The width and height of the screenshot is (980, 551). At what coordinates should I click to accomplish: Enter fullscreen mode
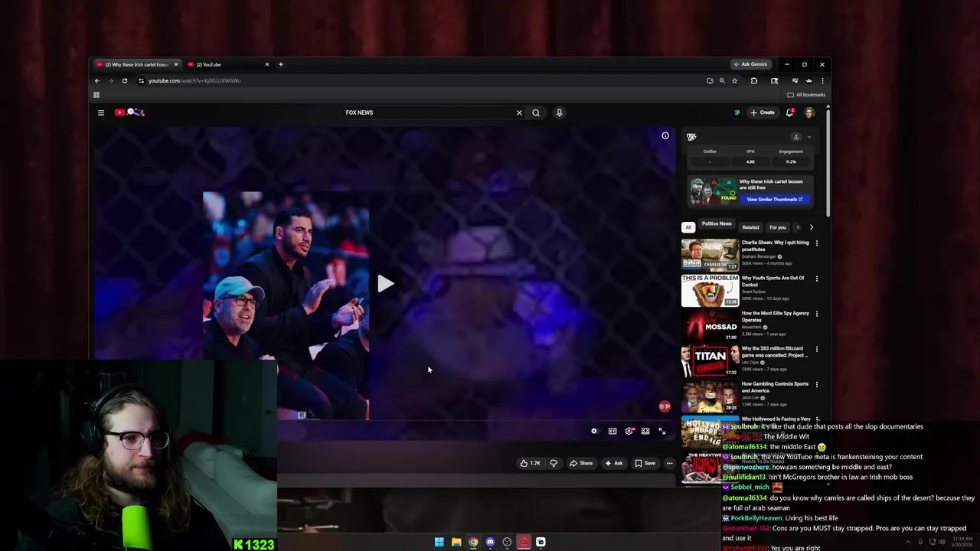[662, 432]
